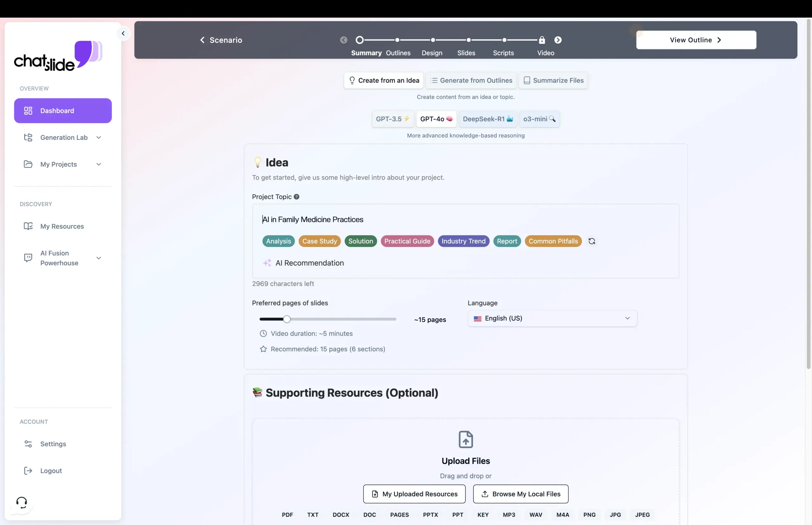Open the Language dropdown
Viewport: 812px width, 525px height.
552,318
